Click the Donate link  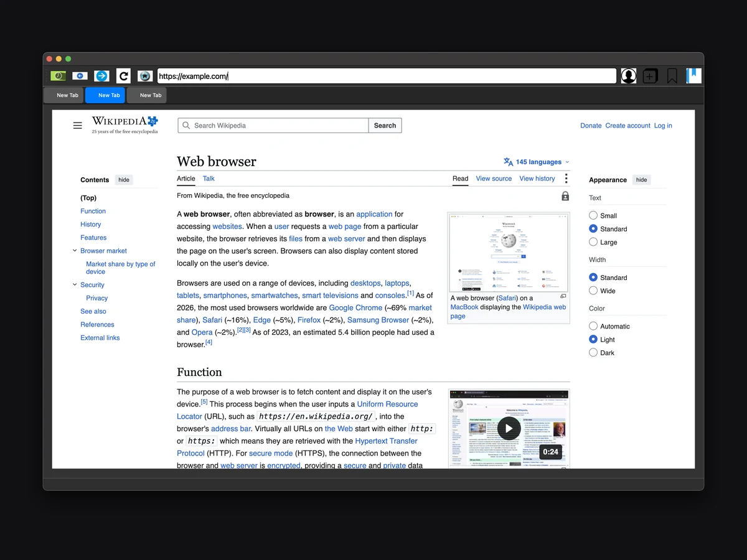pyautogui.click(x=591, y=126)
